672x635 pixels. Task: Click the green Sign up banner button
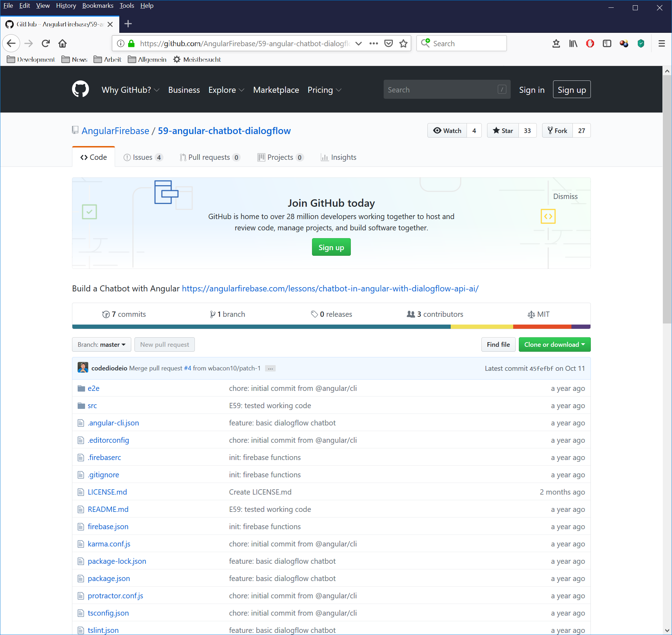pos(331,247)
